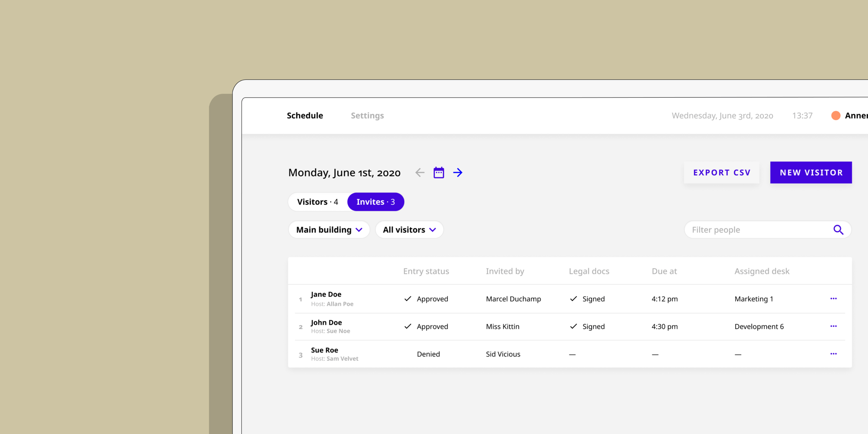The height and width of the screenshot is (434, 868).
Task: Click into the Filter people search field
Action: click(738, 230)
